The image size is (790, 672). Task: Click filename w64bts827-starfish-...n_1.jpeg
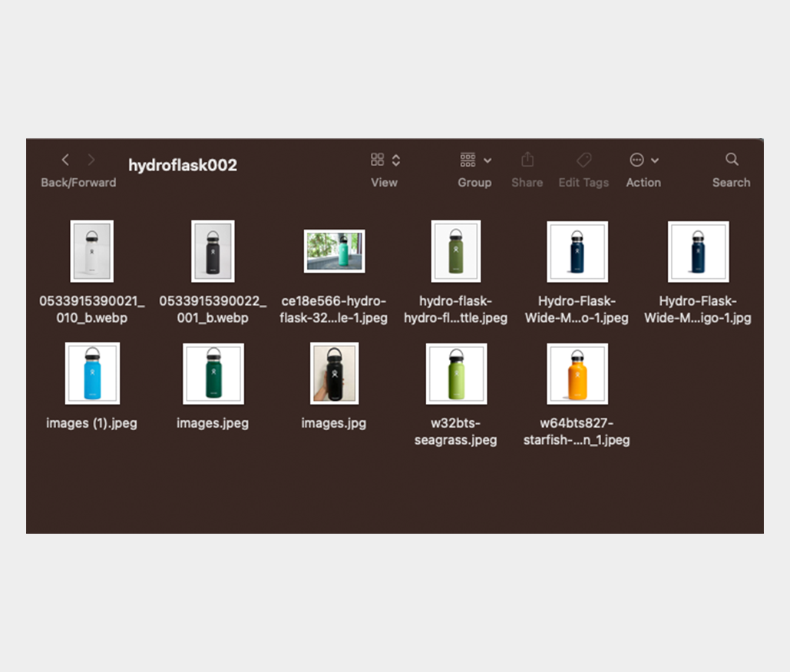tap(577, 432)
